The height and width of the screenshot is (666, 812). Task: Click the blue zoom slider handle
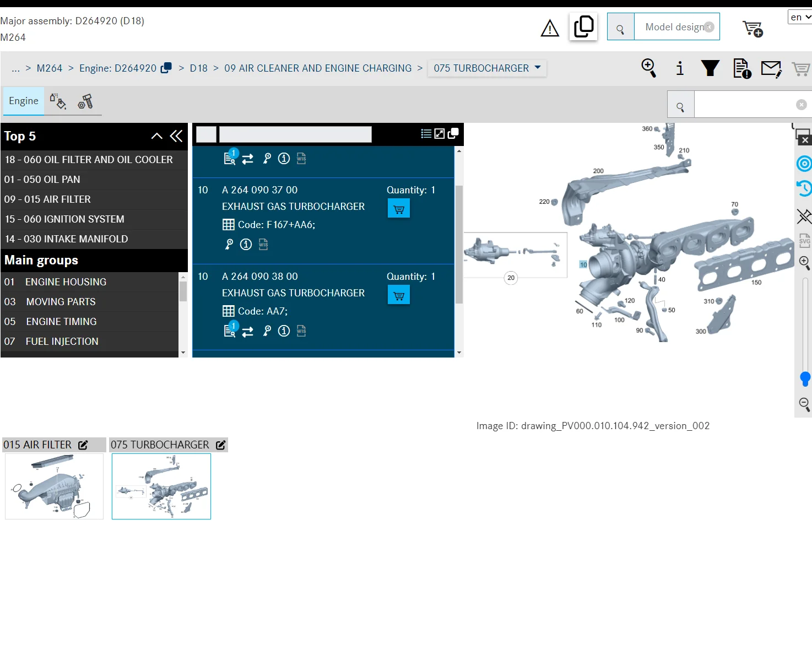[x=805, y=379]
